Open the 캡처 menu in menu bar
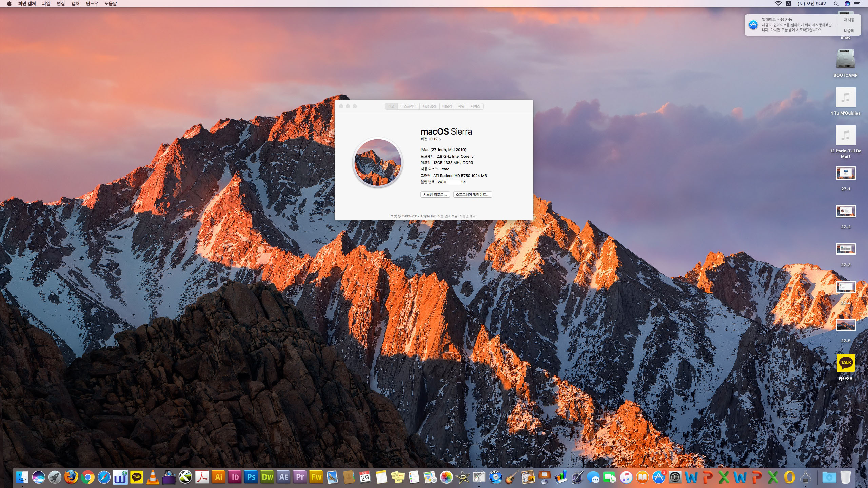Image resolution: width=868 pixels, height=488 pixels. click(75, 4)
